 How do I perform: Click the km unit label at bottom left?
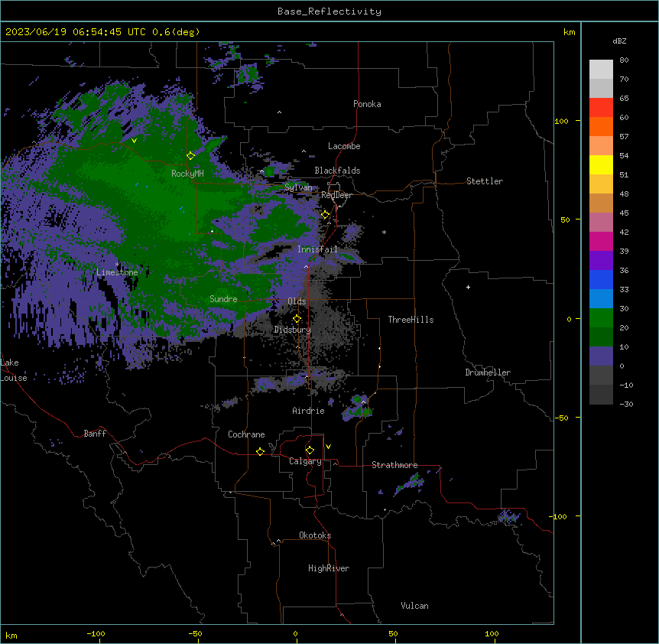click(11, 636)
